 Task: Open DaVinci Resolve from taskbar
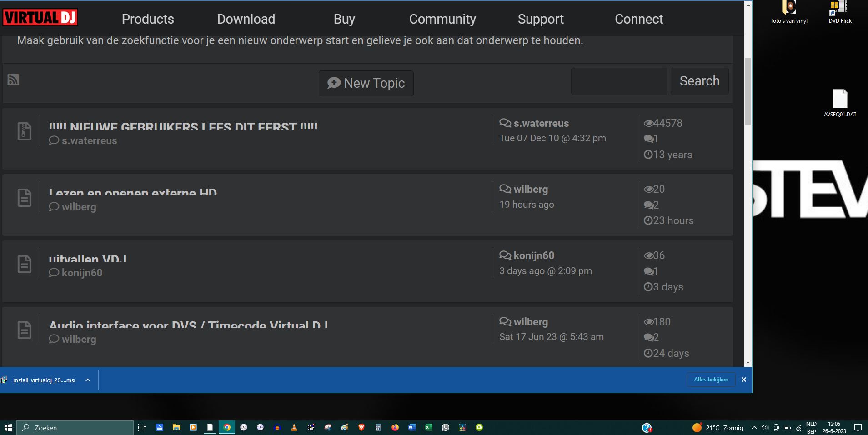[x=462, y=427]
